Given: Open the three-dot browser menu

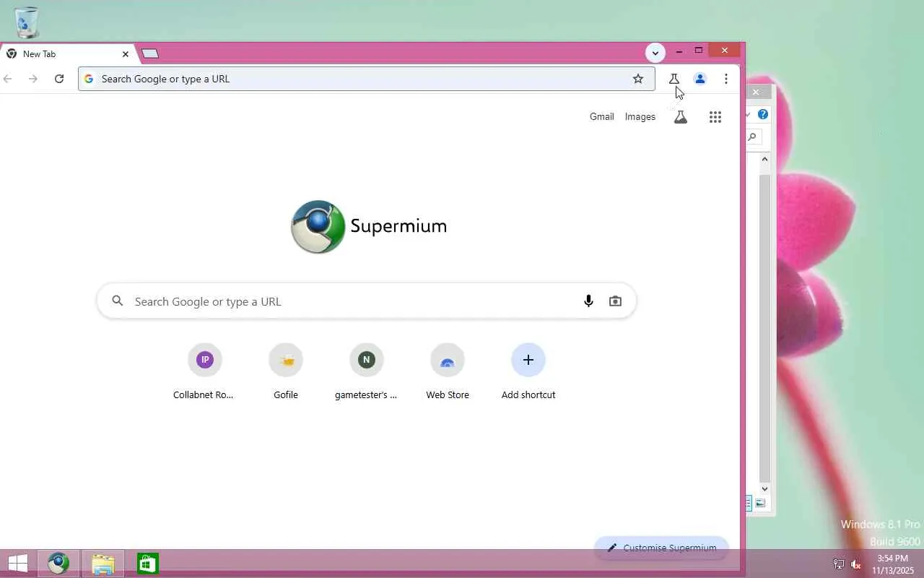Looking at the screenshot, I should click(x=726, y=79).
